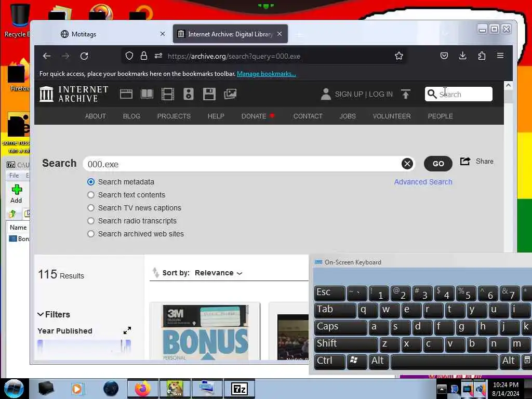Open the tracking protection shield icon
This screenshot has width=532, height=399.
[129, 56]
